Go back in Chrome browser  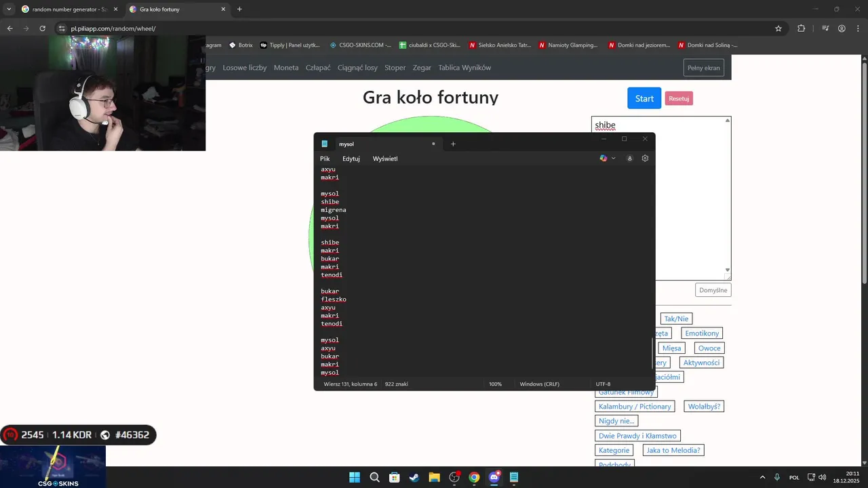pyautogui.click(x=9, y=28)
